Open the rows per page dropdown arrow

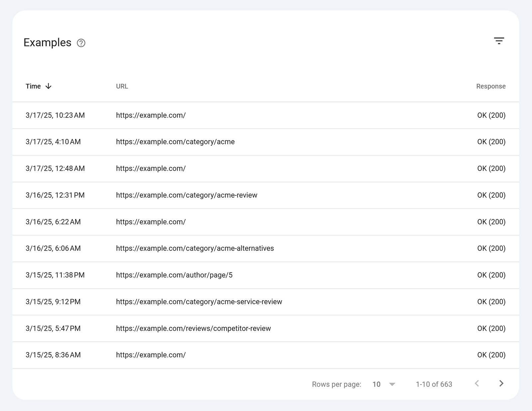tap(392, 384)
